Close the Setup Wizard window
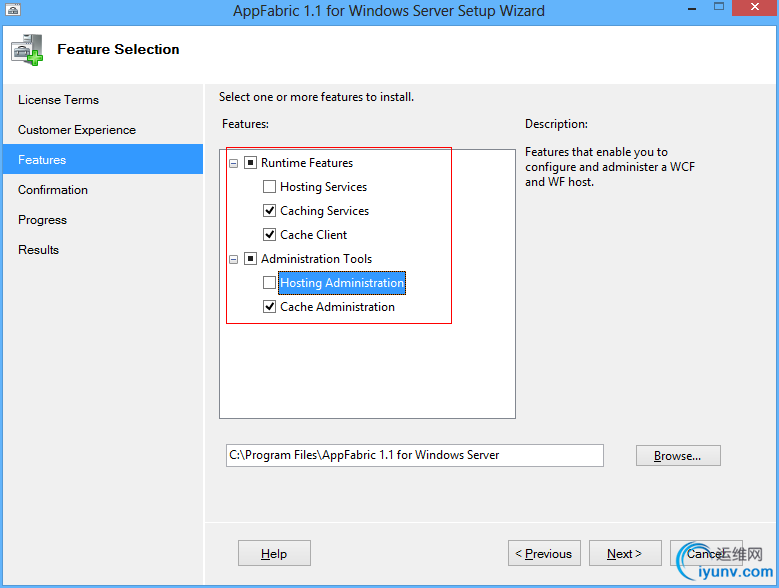The height and width of the screenshot is (588, 779). (755, 7)
